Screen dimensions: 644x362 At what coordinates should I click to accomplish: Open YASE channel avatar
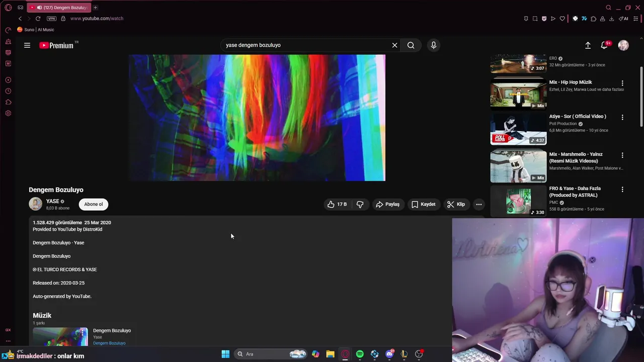pos(35,204)
